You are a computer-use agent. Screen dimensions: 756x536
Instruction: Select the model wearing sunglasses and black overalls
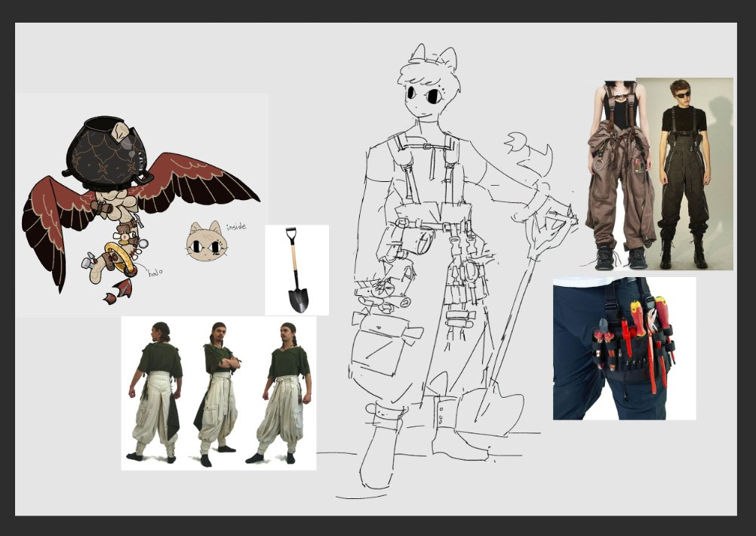coord(684,174)
